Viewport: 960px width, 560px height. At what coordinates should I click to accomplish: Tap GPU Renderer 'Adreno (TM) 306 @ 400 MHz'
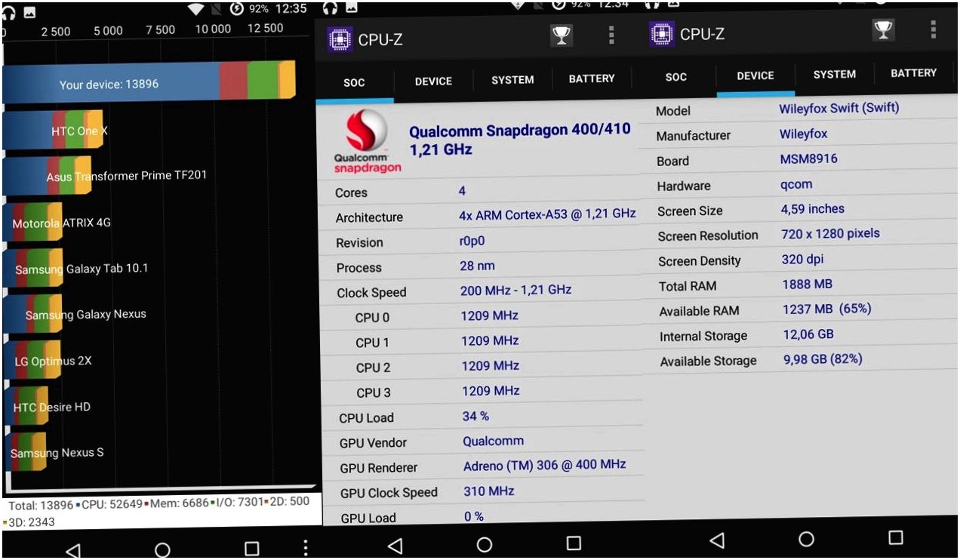[544, 465]
